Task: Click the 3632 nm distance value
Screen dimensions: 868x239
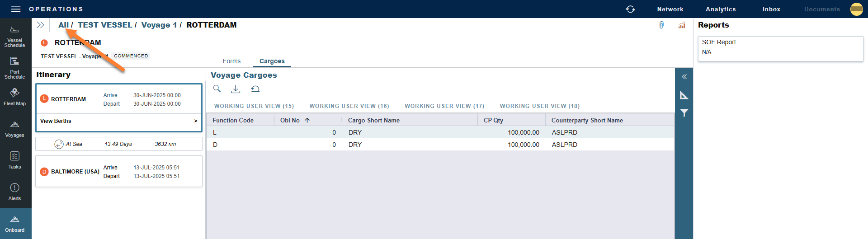Action: coord(165,144)
